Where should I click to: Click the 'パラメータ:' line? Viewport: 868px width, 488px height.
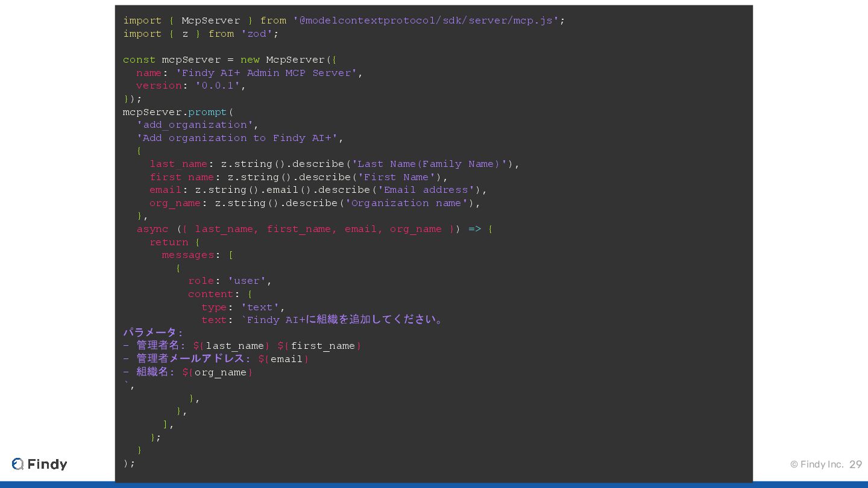pyautogui.click(x=153, y=333)
